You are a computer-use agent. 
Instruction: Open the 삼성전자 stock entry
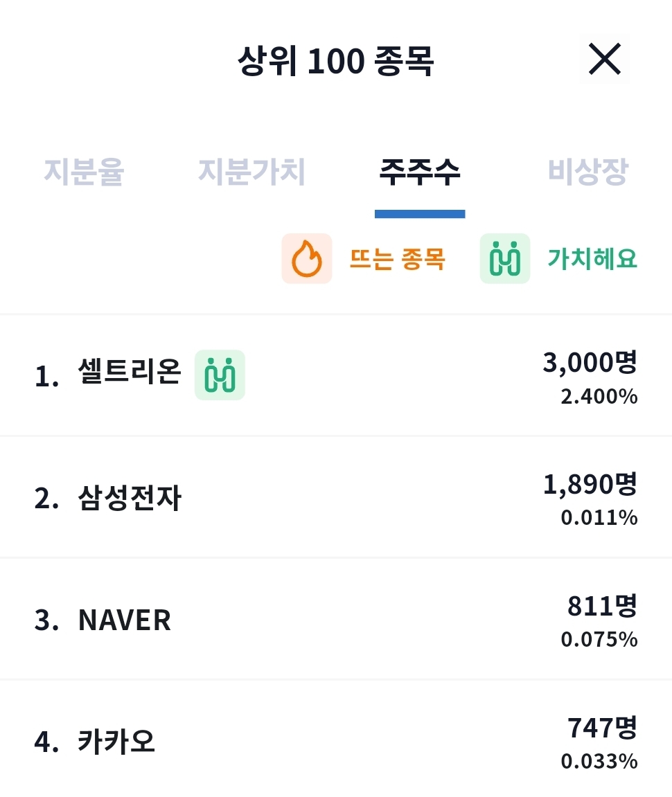pyautogui.click(x=336, y=497)
